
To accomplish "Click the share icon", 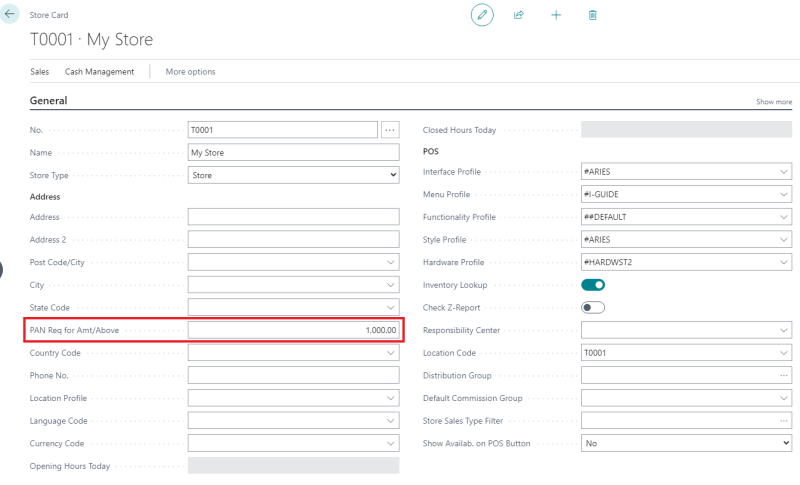I will coord(519,15).
